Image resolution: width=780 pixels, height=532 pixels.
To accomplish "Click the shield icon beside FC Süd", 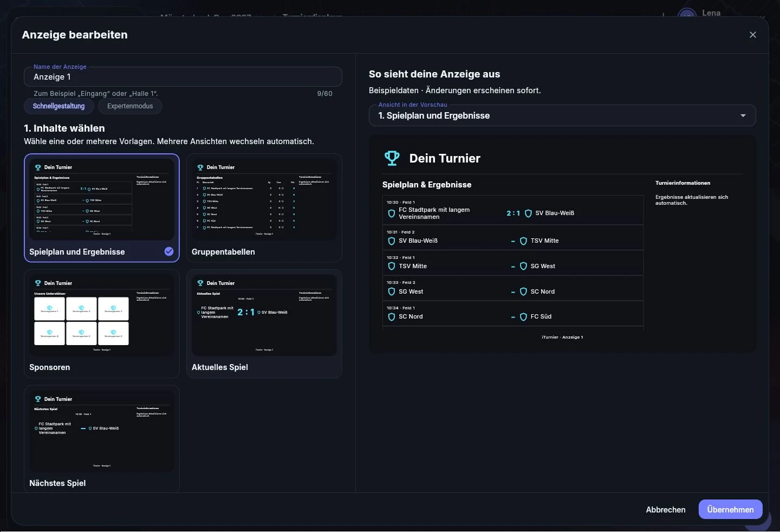I will (523, 317).
